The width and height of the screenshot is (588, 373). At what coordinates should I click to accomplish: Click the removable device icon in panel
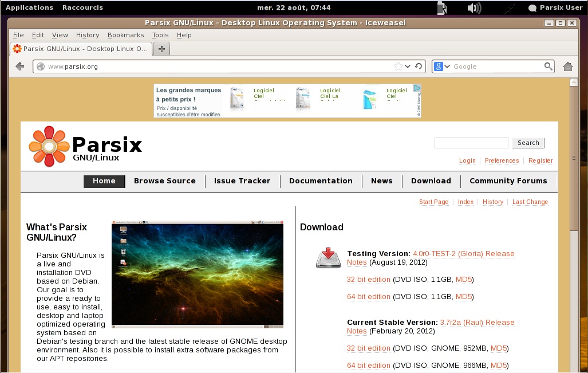[442, 8]
